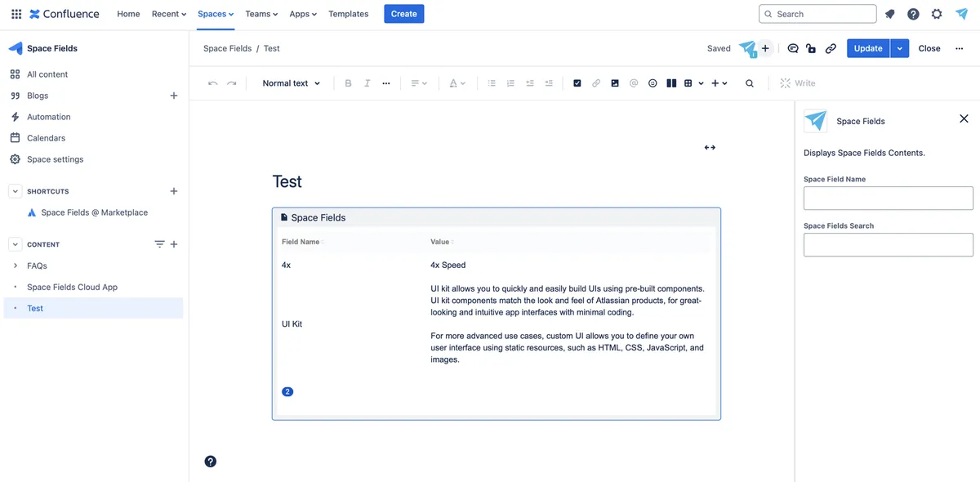
Task: Click Close to exit editor
Action: (929, 48)
